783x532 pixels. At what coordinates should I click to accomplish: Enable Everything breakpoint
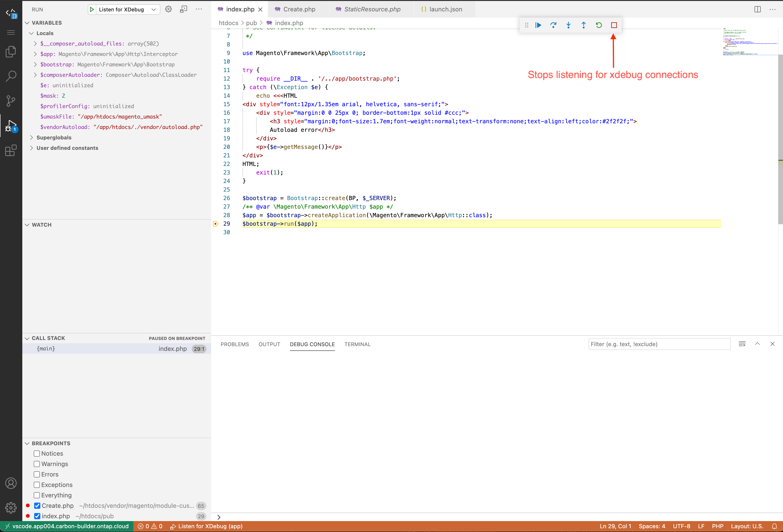[37, 495]
